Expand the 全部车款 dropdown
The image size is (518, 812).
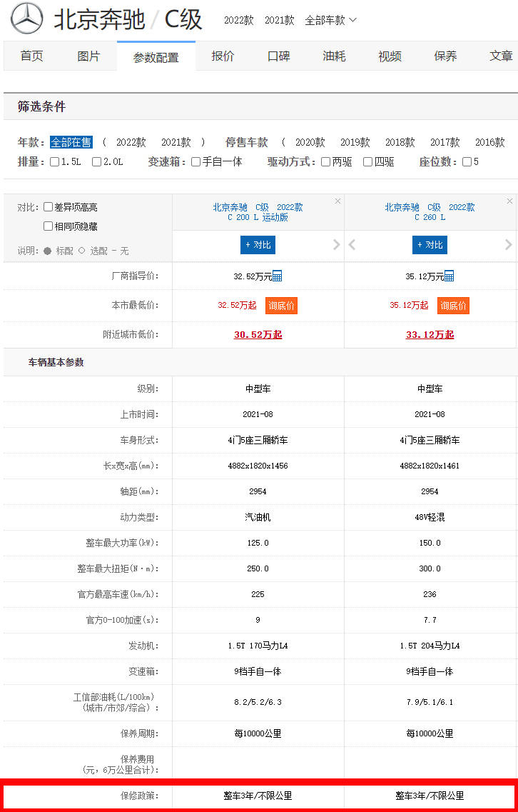pyautogui.click(x=330, y=20)
